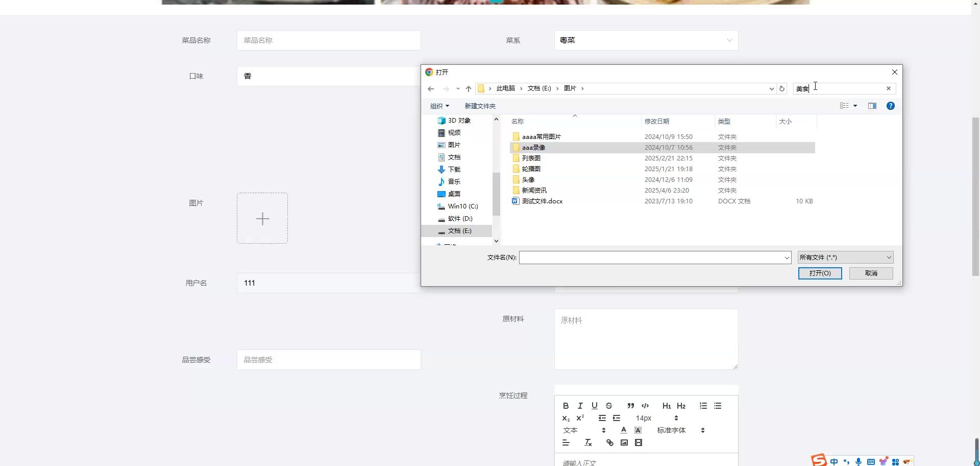Click the 取消 button to cancel the dialog
Image resolution: width=980 pixels, height=466 pixels.
pos(871,273)
